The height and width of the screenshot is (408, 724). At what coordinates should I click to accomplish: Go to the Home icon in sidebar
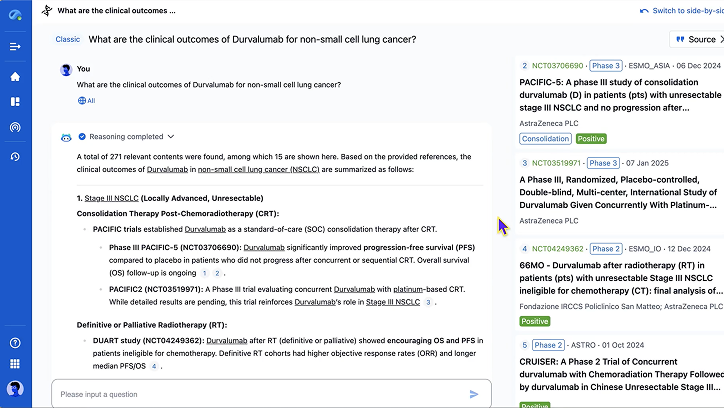[15, 76]
